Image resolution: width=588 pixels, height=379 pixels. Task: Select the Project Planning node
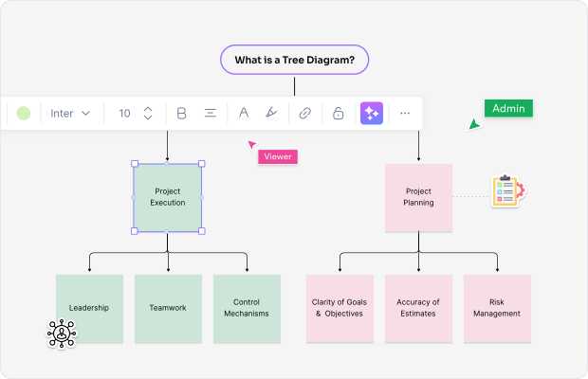click(x=418, y=197)
